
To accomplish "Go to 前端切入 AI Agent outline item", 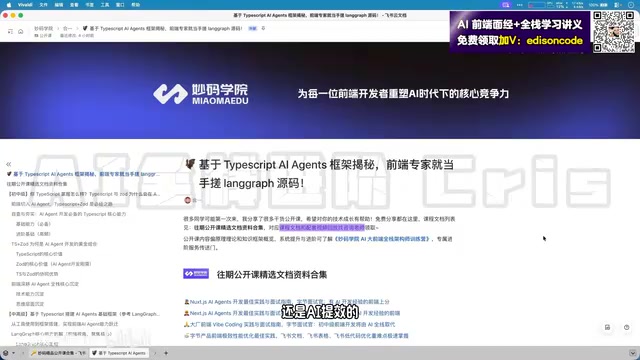I will (62, 204).
